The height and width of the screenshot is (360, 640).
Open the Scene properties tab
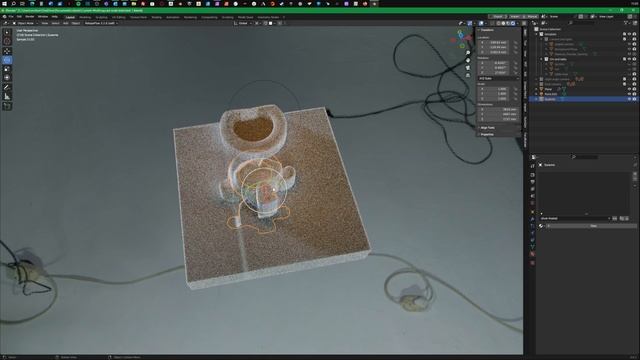pyautogui.click(x=532, y=196)
